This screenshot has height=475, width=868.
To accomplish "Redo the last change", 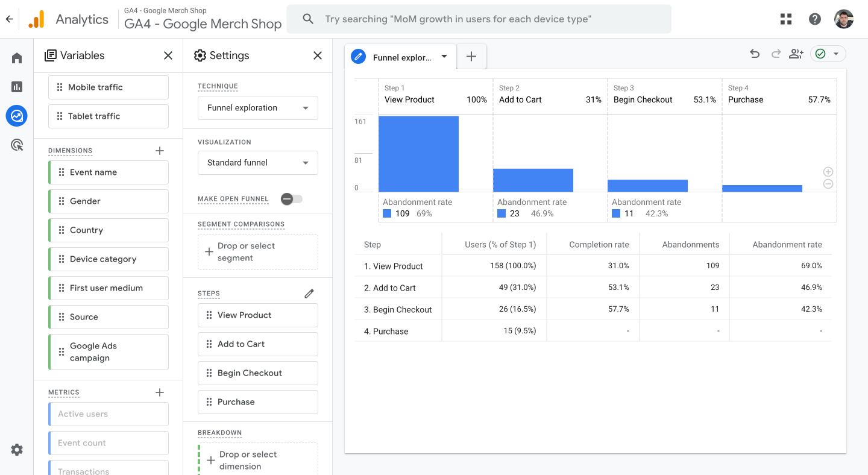I will coord(776,54).
